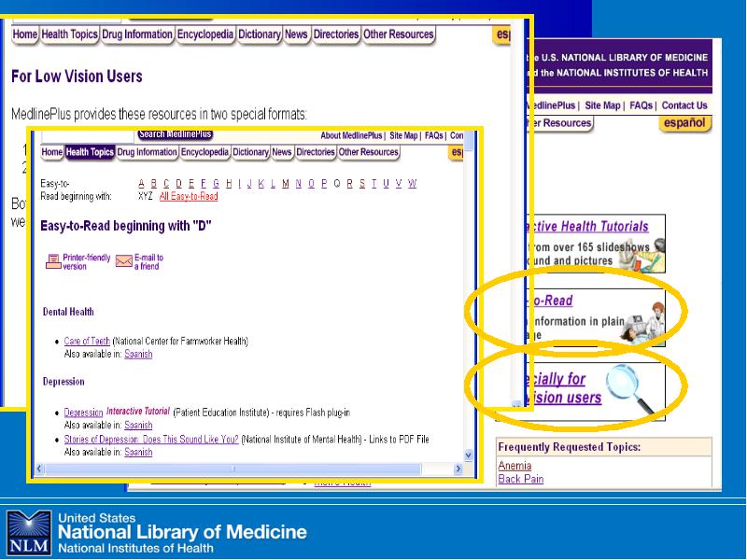
Task: Click the NLM logo in the footer
Action: [x=29, y=533]
